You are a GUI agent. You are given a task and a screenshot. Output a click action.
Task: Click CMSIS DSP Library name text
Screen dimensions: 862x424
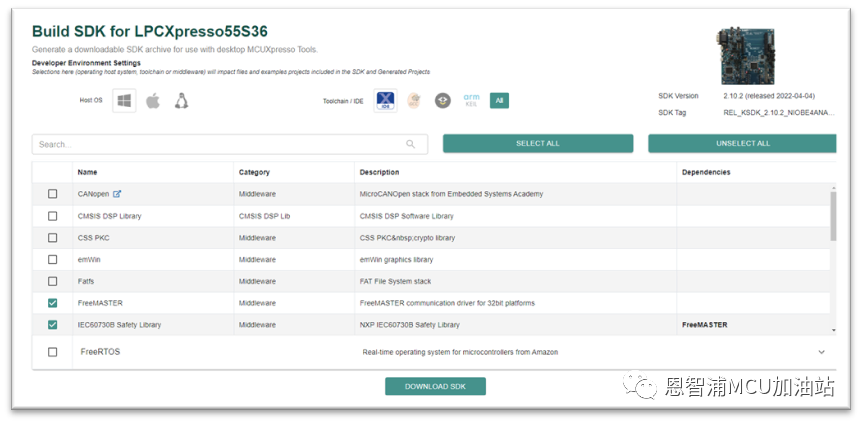coord(109,216)
